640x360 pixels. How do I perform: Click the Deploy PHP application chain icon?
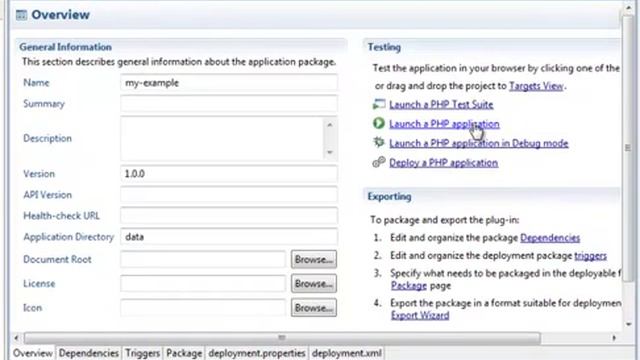tap(379, 162)
